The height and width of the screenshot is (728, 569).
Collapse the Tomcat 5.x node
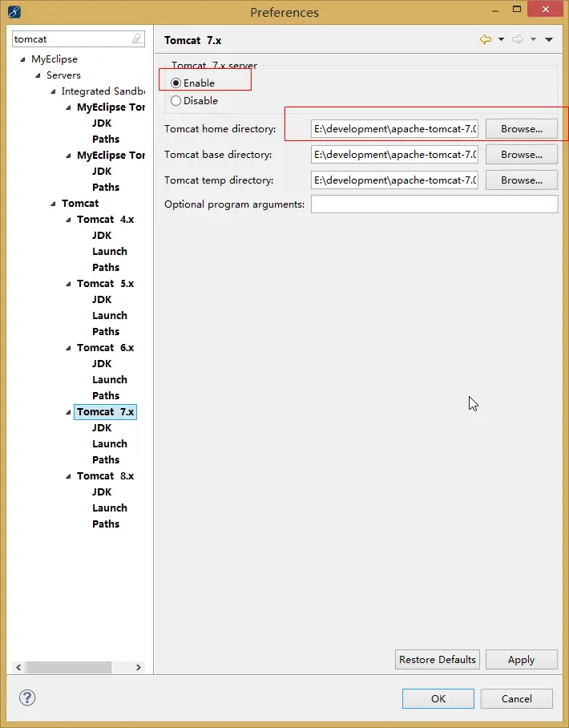68,284
